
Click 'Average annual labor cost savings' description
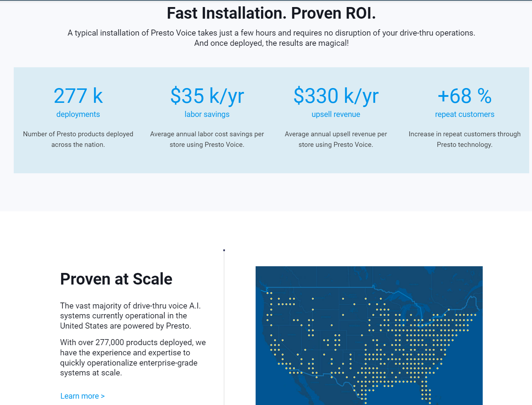click(x=207, y=139)
